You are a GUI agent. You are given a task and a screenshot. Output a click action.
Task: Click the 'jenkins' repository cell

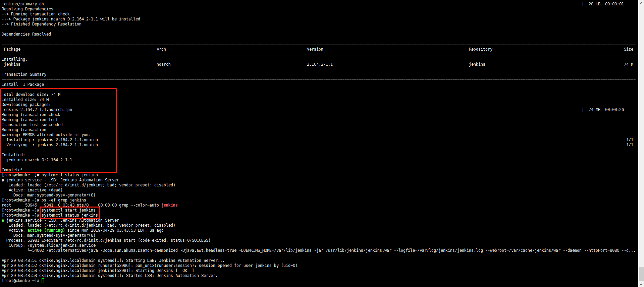click(x=477, y=64)
